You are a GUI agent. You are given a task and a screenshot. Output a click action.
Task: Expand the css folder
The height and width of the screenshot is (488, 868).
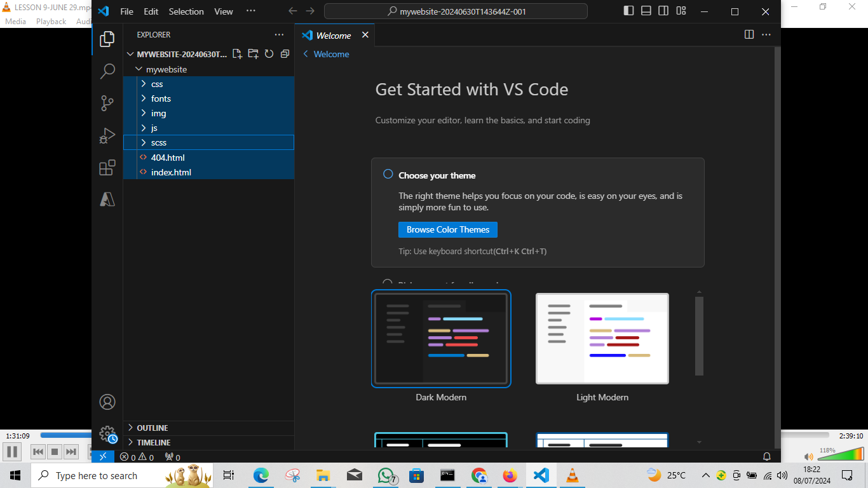point(157,84)
